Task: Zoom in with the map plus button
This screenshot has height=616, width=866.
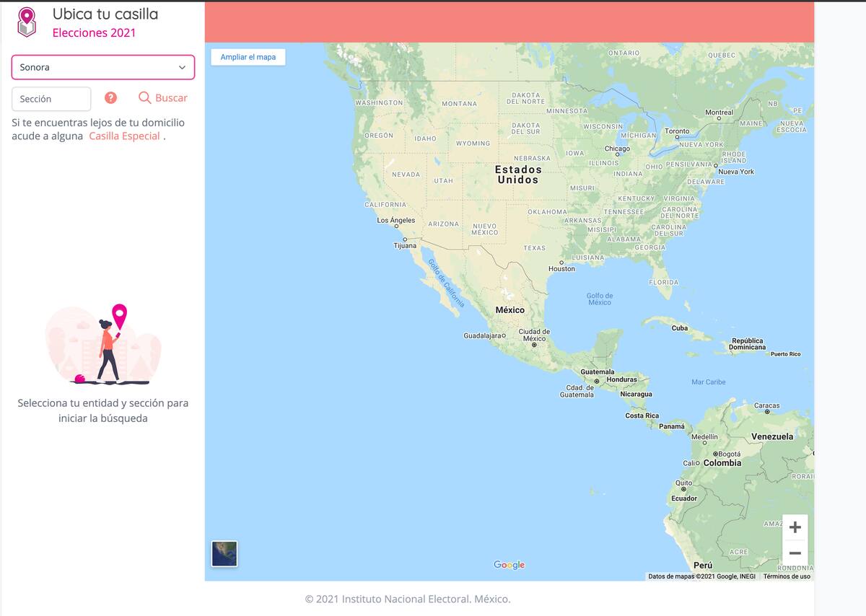Action: point(795,527)
